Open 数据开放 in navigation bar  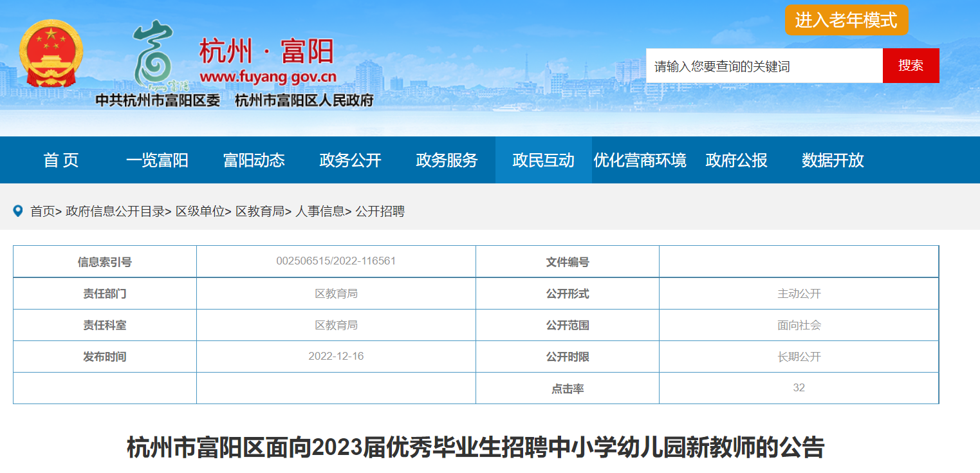[x=833, y=160]
